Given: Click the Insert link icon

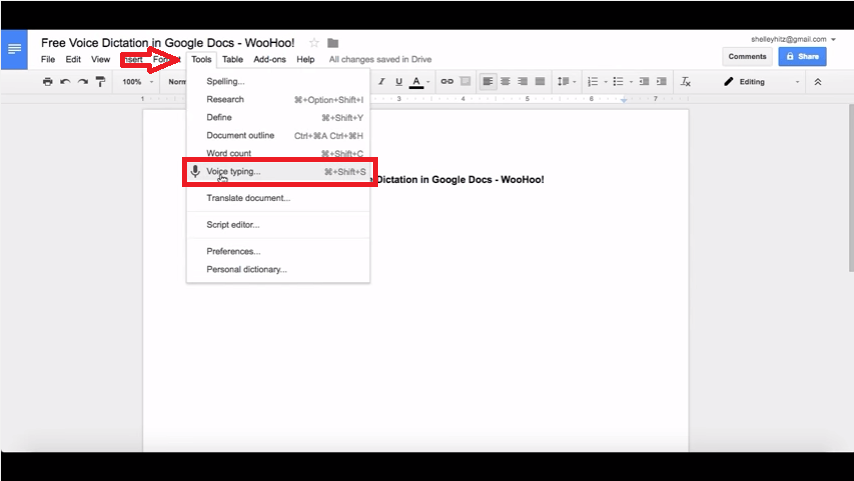Looking at the screenshot, I should coord(447,82).
